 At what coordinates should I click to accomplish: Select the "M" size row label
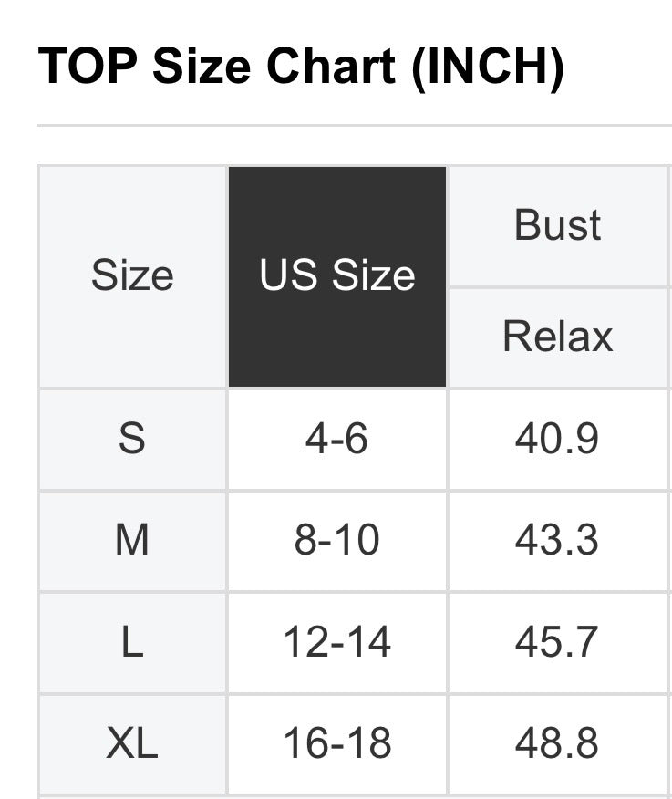pyautogui.click(x=132, y=540)
